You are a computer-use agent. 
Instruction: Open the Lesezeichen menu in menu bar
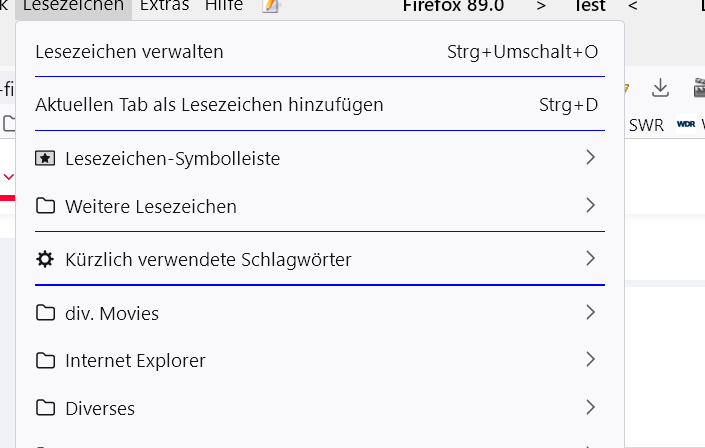[x=75, y=6]
